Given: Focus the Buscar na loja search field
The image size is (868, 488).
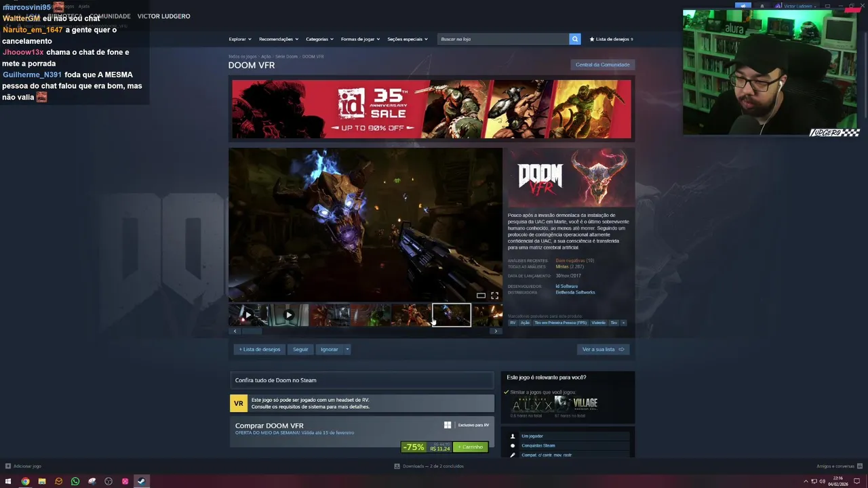Looking at the screenshot, I should 503,39.
